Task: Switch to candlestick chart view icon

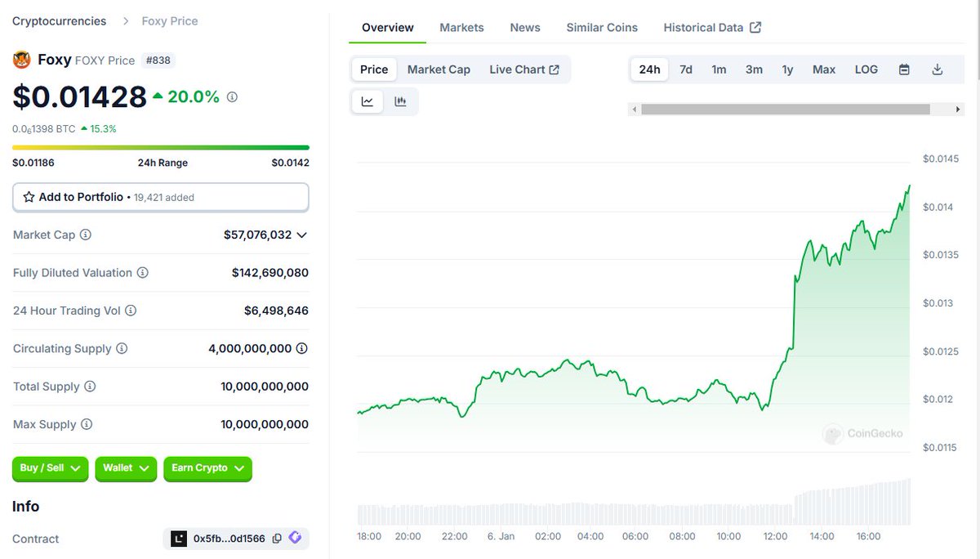Action: [400, 101]
